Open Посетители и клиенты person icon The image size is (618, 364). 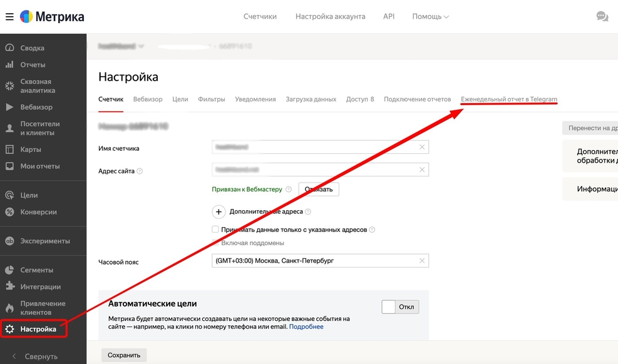pos(9,128)
